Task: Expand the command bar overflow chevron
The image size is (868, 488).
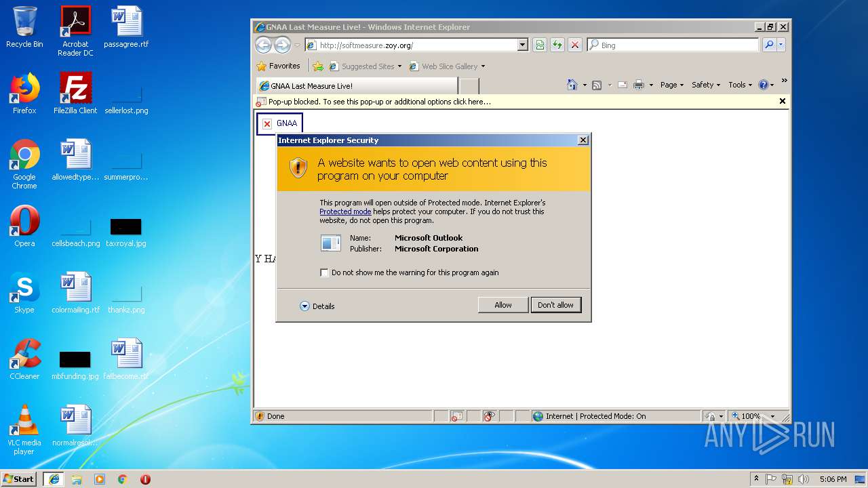Action: tap(784, 81)
